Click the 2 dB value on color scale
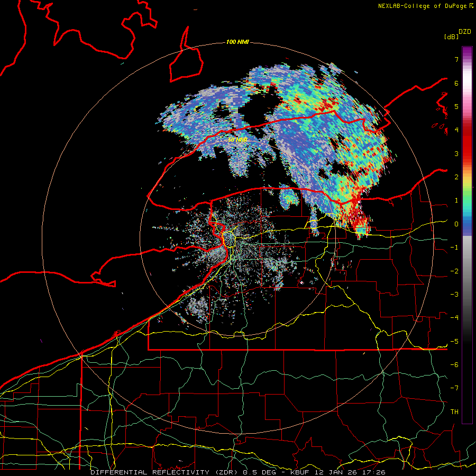476x476 pixels. [456, 177]
